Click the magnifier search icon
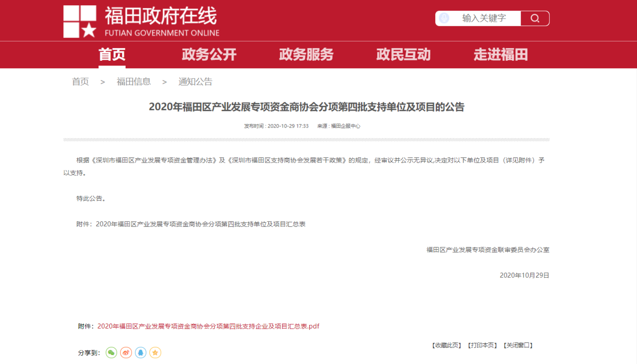637x364 pixels. click(534, 18)
